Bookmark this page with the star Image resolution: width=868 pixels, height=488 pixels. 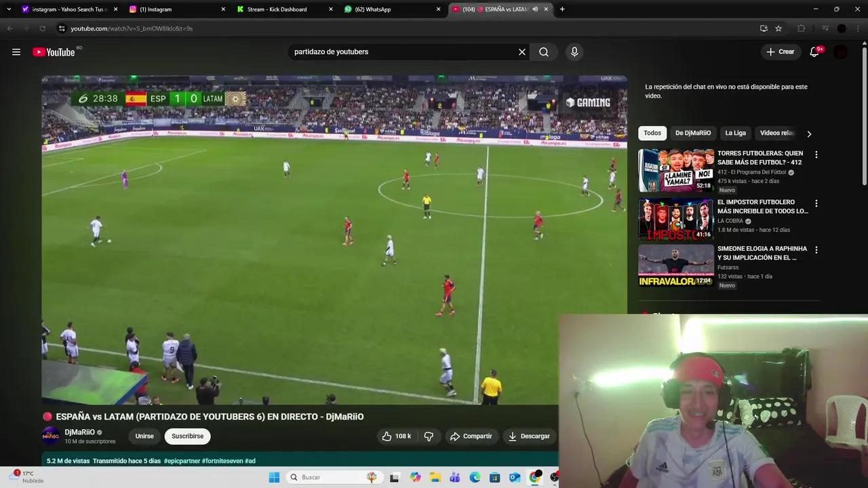(x=778, y=28)
